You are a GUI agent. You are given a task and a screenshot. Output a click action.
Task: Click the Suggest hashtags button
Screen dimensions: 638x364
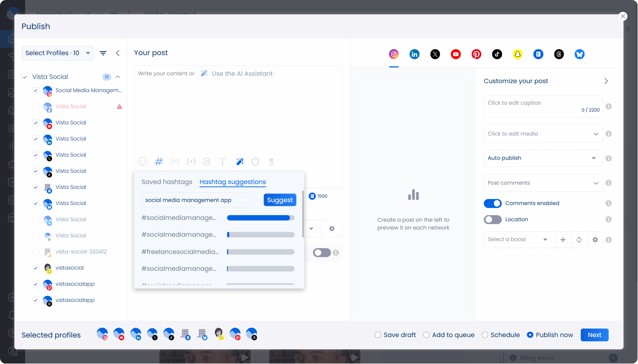(x=280, y=200)
